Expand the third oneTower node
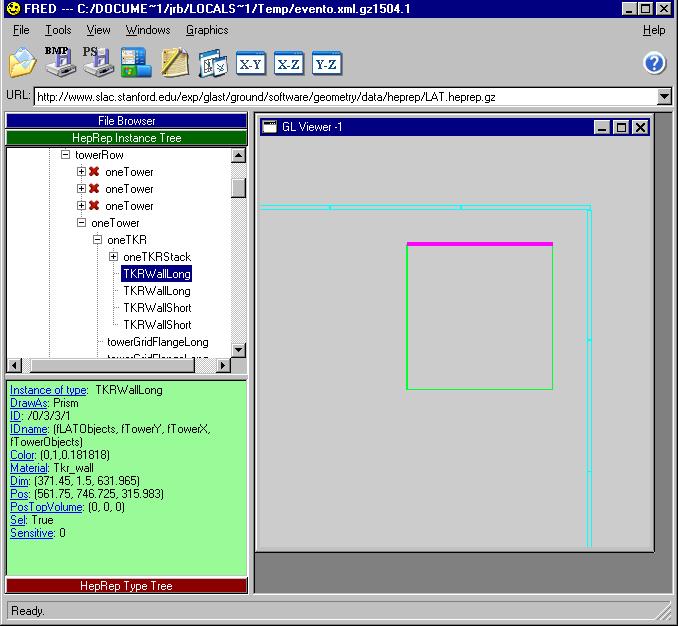Image resolution: width=678 pixels, height=626 pixels. click(81, 205)
